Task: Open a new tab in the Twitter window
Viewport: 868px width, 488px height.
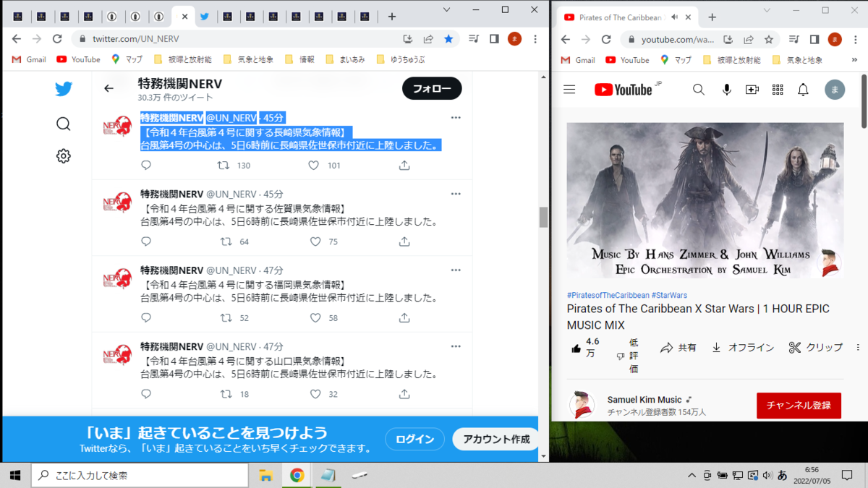Action: click(391, 17)
